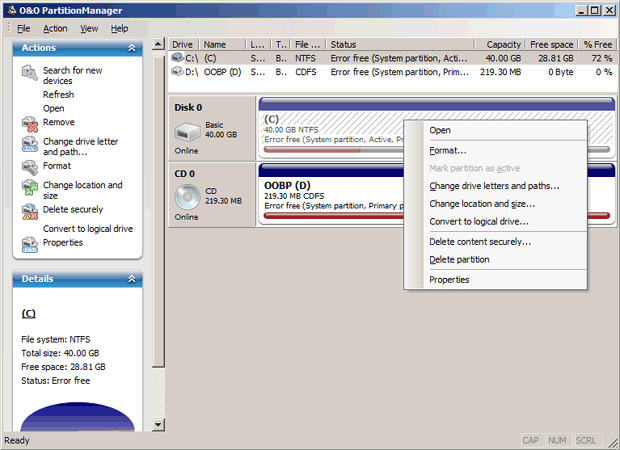Sort by the % Free column header

click(x=597, y=44)
